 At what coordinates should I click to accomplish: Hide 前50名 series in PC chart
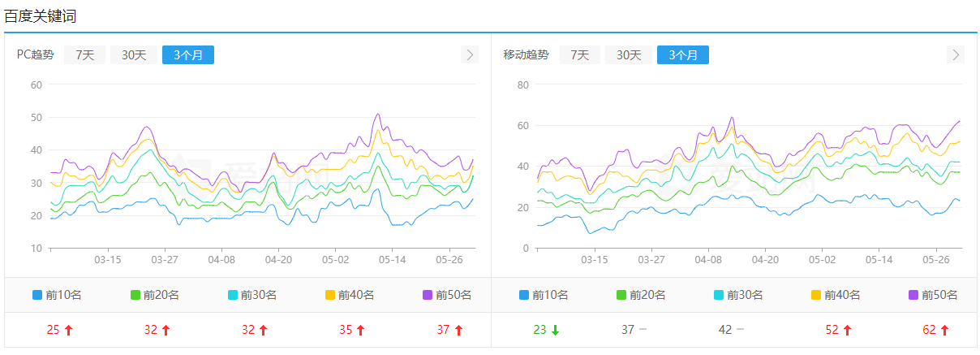(446, 295)
